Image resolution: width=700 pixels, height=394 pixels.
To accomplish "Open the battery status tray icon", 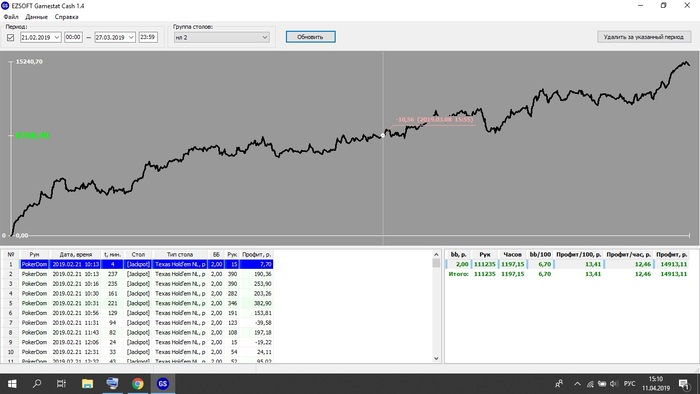I will pos(602,384).
